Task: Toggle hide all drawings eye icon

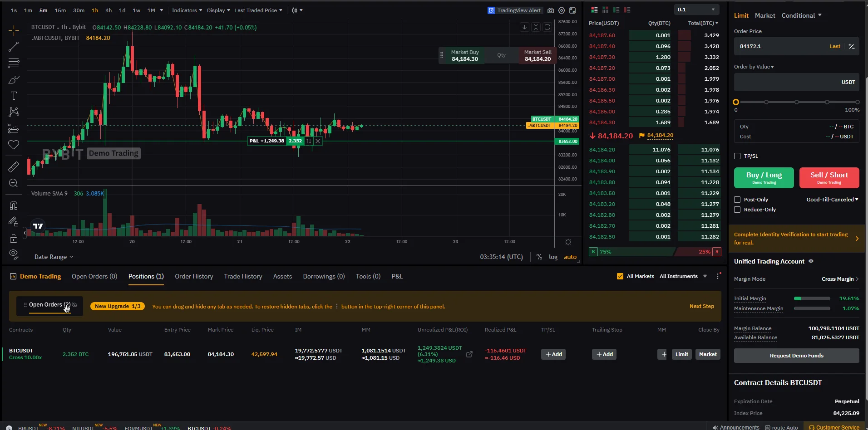Action: [x=14, y=254]
